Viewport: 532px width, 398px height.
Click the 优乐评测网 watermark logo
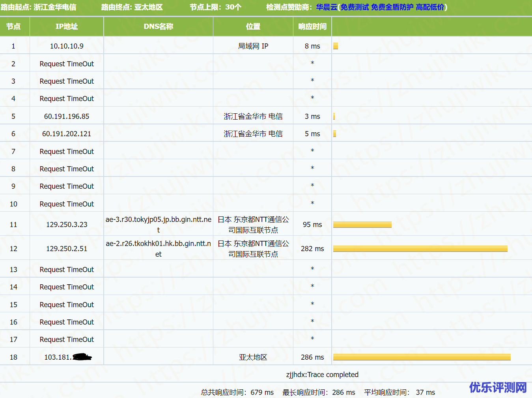click(x=498, y=387)
